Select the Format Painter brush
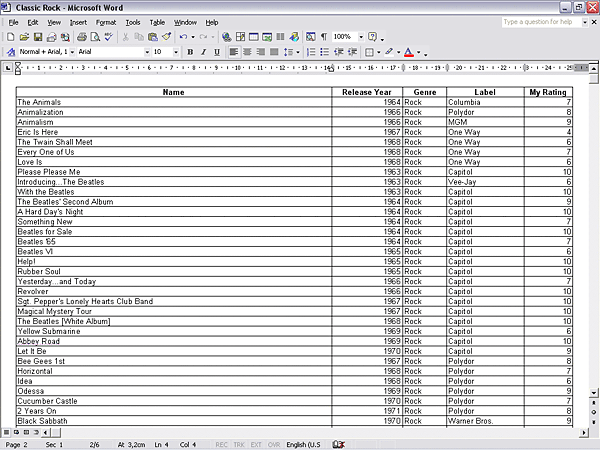 coord(166,37)
